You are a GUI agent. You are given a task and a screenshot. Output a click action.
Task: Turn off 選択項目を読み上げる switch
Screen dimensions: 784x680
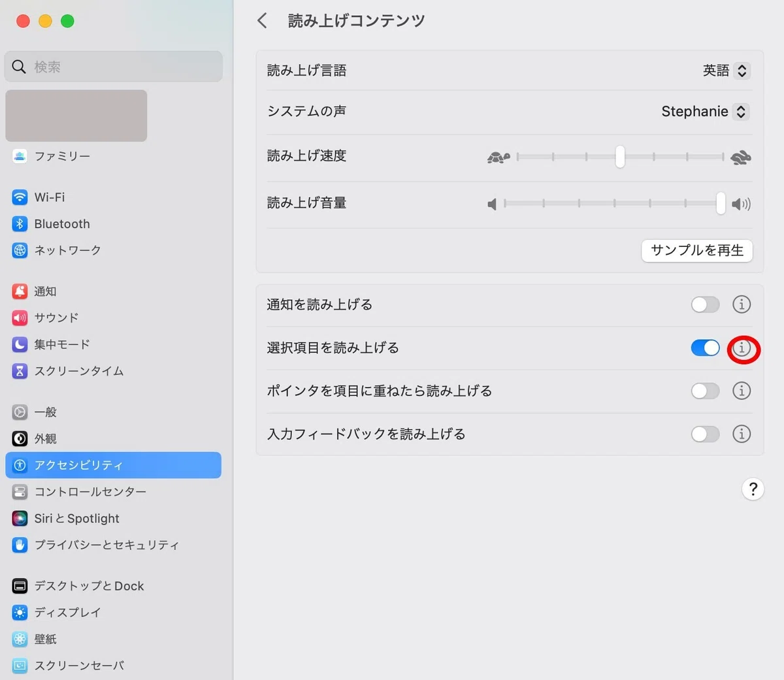tap(706, 348)
